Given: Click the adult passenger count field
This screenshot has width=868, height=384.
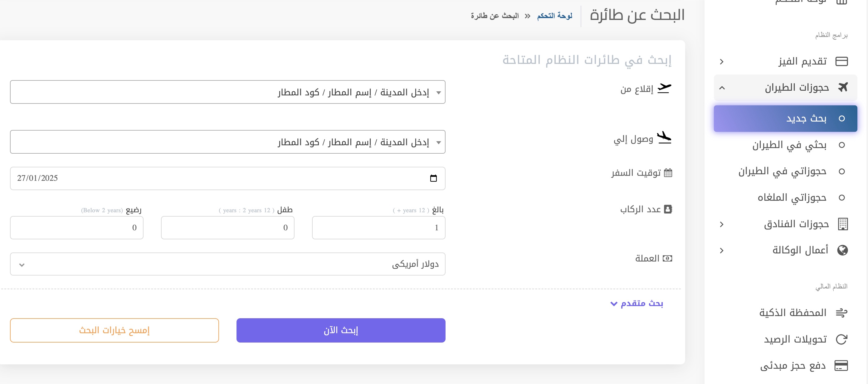Looking at the screenshot, I should pyautogui.click(x=378, y=228).
